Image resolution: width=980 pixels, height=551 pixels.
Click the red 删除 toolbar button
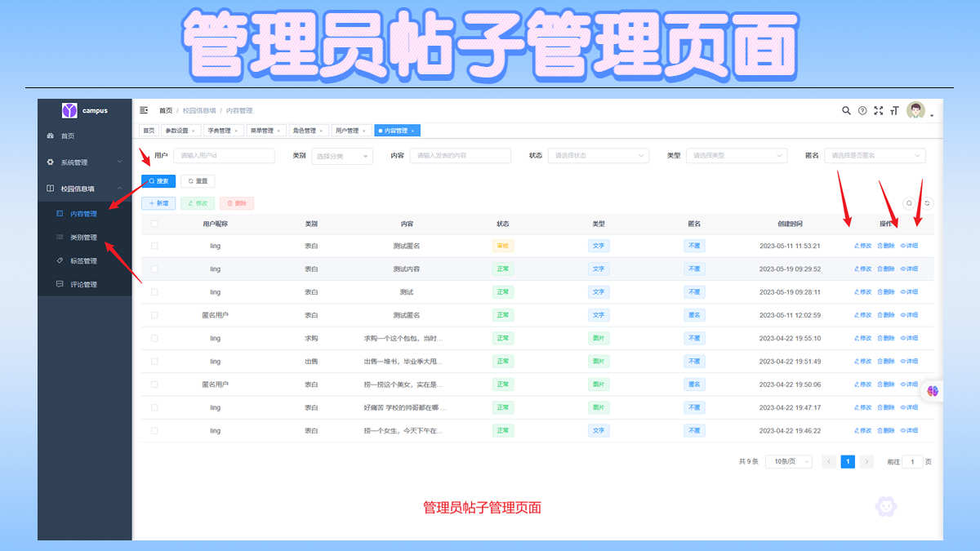[x=237, y=203]
